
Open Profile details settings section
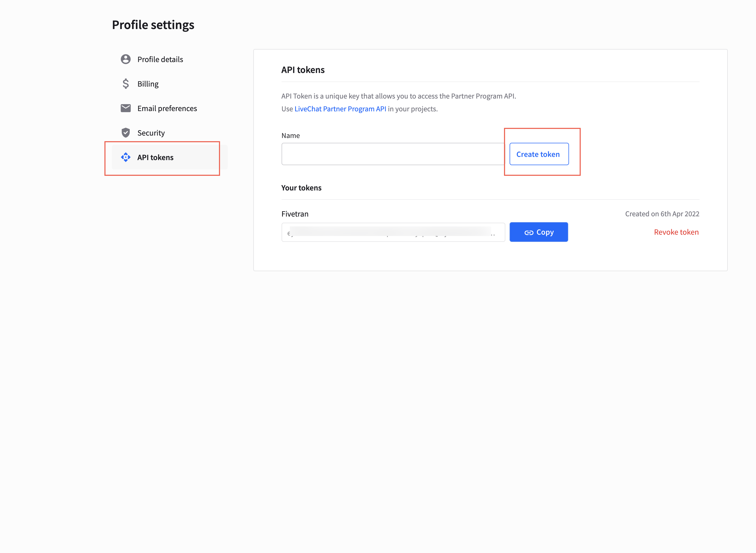point(160,59)
